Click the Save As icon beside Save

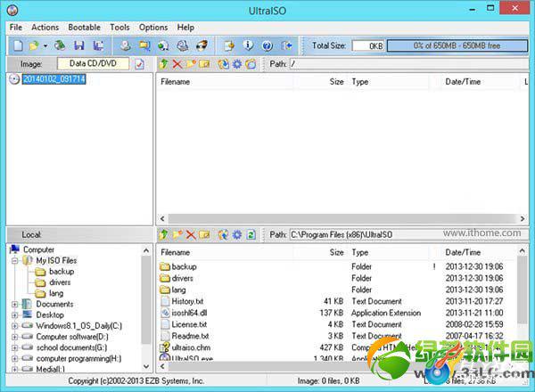(x=98, y=45)
